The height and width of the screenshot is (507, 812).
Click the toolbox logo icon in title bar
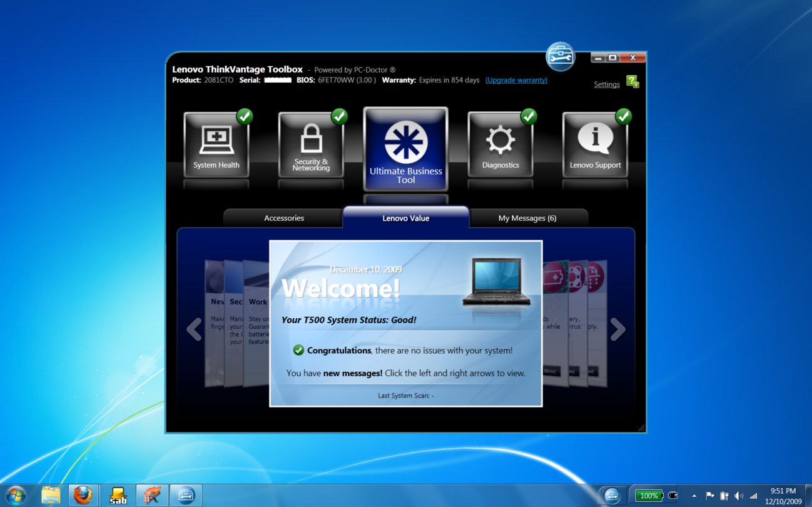click(560, 57)
